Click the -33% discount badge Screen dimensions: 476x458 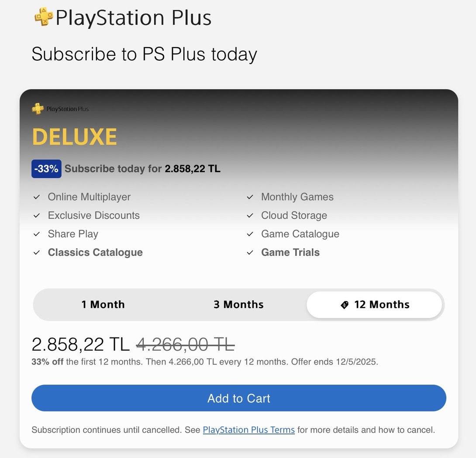[46, 169]
